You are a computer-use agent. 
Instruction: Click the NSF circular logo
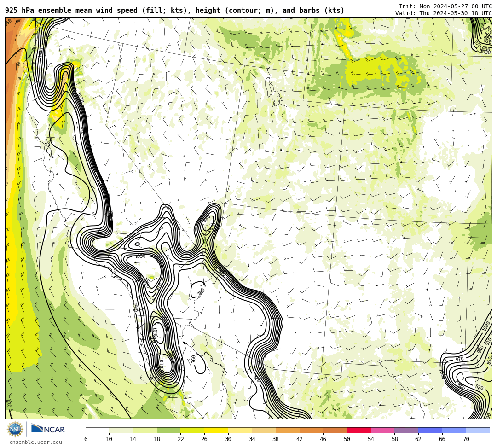(x=15, y=429)
